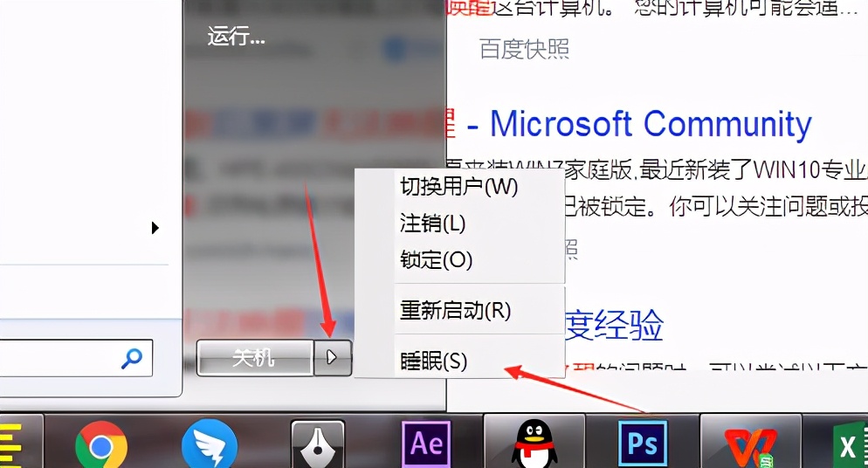Expand the shutdown options arrow button
This screenshot has width=868, height=468.
(333, 358)
